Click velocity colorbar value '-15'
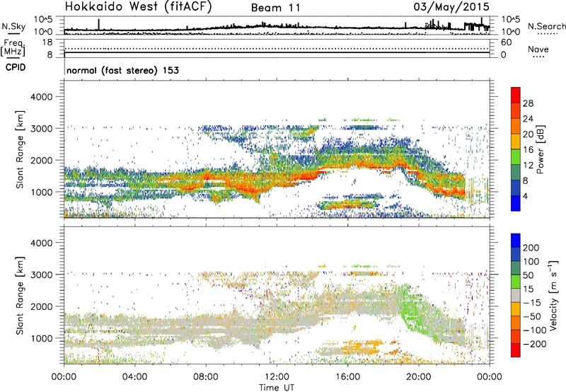 pos(532,303)
